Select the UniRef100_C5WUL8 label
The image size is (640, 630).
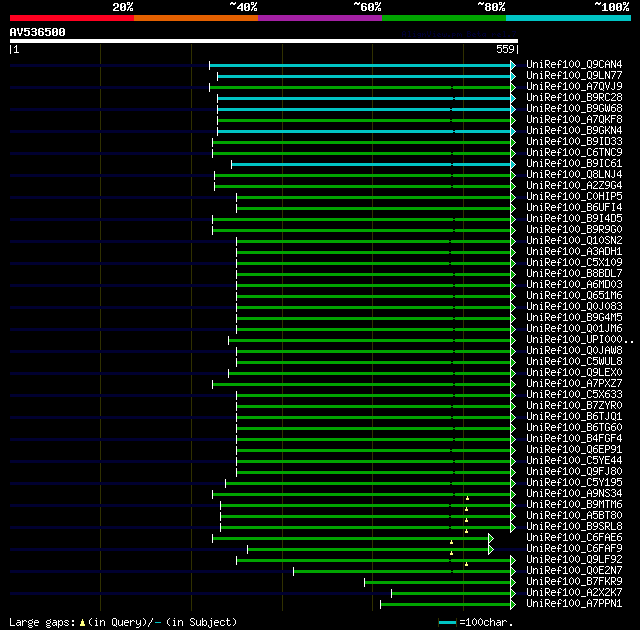click(574, 362)
